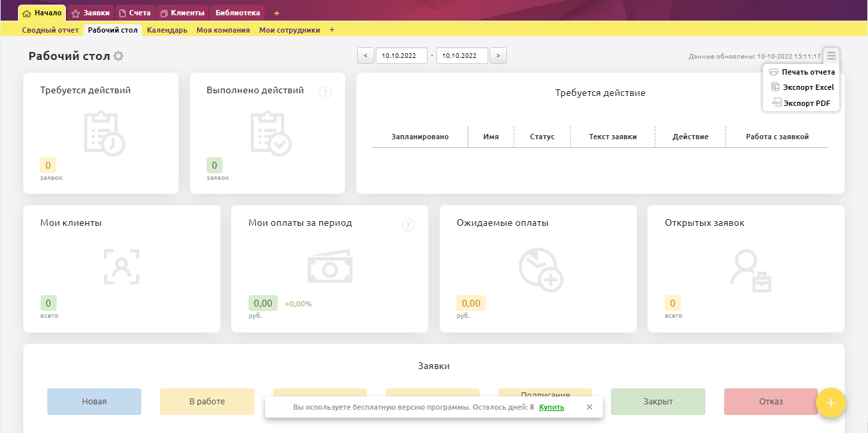Select the red Отказ status block
Viewport: 868px width, 433px height.
[770, 402]
